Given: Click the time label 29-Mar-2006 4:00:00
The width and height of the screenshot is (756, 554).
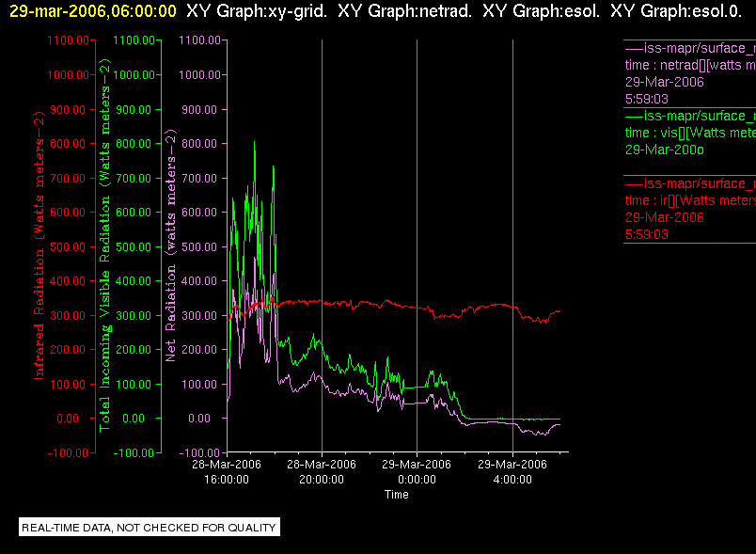Looking at the screenshot, I should click(512, 471).
